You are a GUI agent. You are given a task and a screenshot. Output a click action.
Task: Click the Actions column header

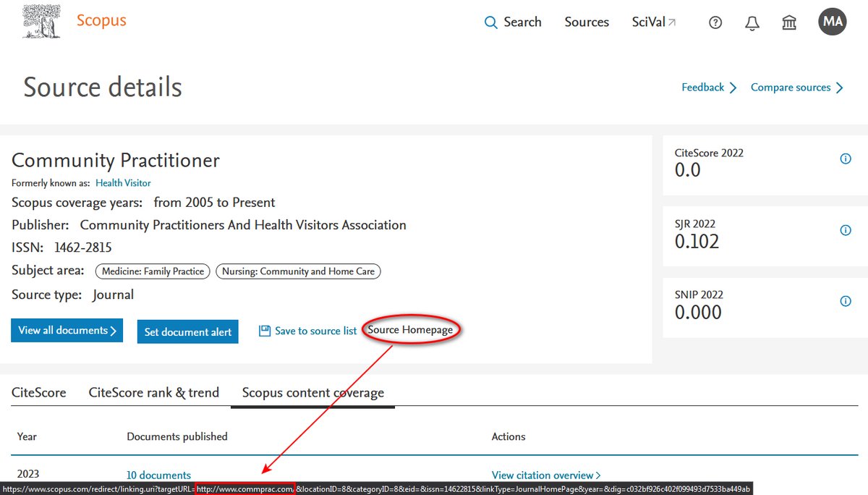509,436
